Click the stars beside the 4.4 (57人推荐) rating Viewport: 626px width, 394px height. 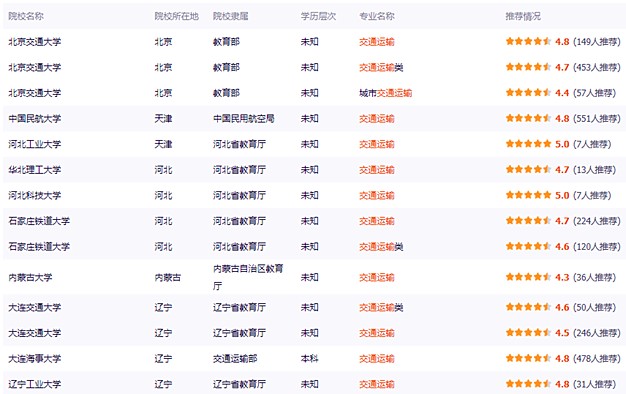click(x=528, y=93)
